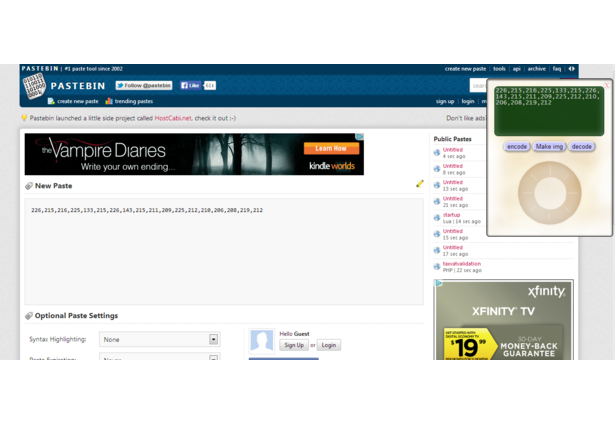Screen dimensions: 615x424
Task: Click the guest avatar image
Action: point(262,340)
